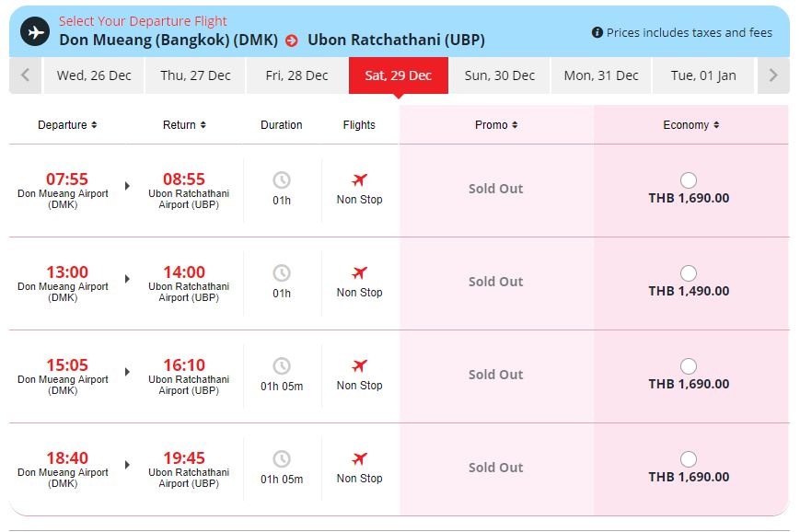
Task: Click the clock icon for 15:05 flight duration
Action: point(282,366)
